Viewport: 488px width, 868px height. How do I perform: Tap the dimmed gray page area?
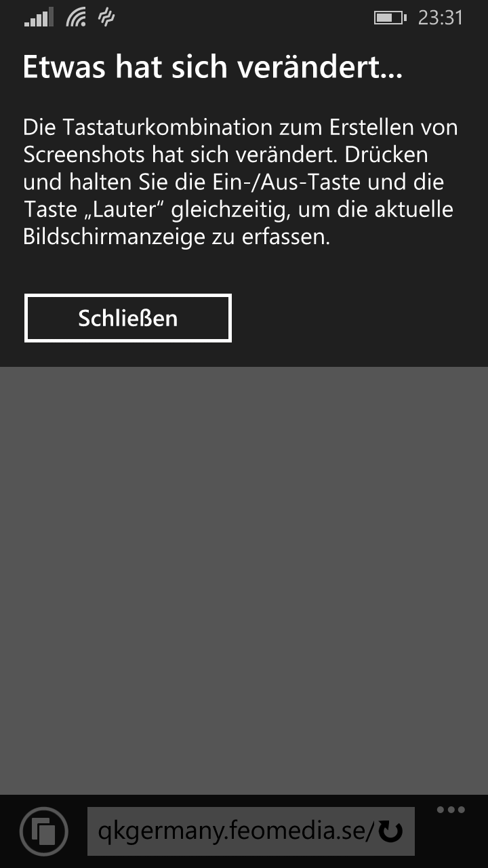(244, 580)
